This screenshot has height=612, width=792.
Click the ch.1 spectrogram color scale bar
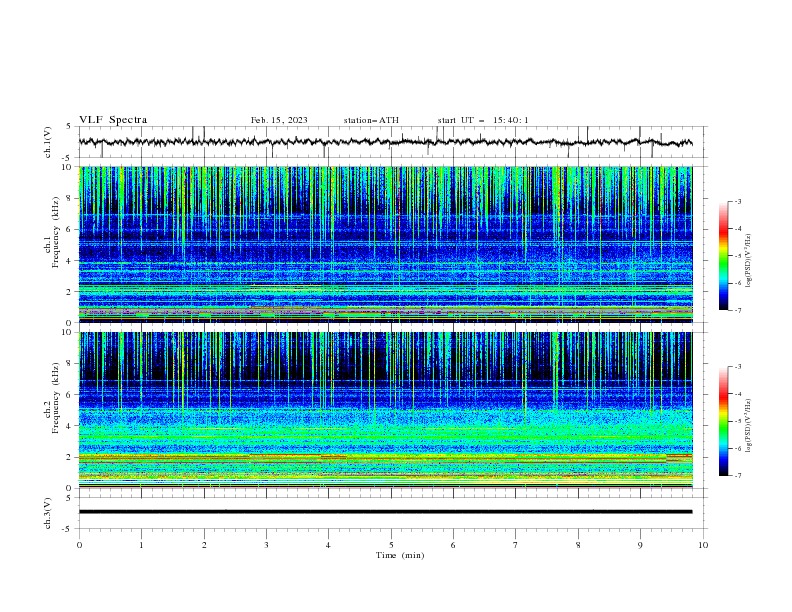[723, 256]
